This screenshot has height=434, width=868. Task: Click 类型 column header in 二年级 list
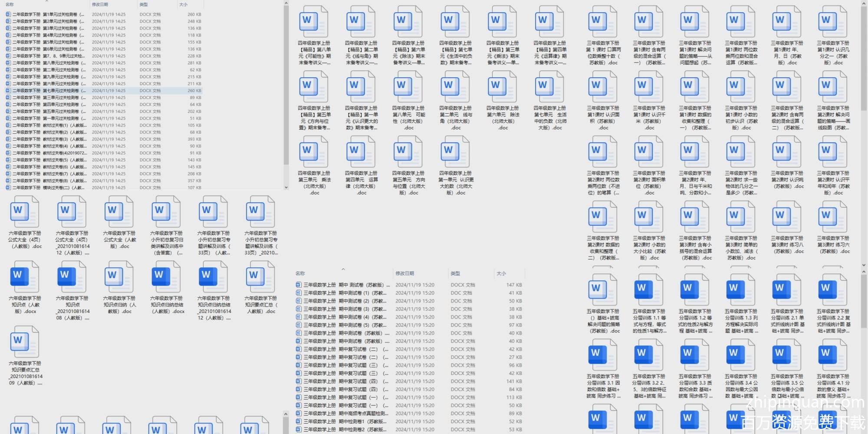pyautogui.click(x=144, y=4)
